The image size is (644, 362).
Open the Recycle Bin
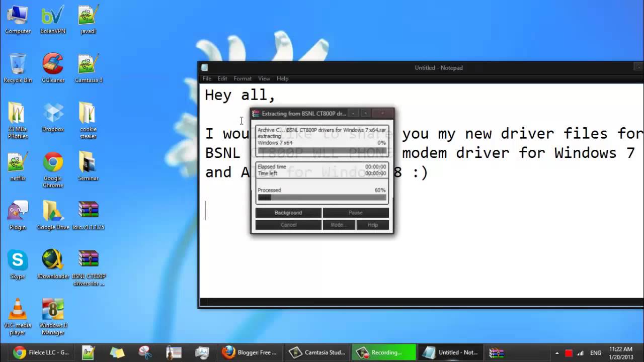point(18,68)
